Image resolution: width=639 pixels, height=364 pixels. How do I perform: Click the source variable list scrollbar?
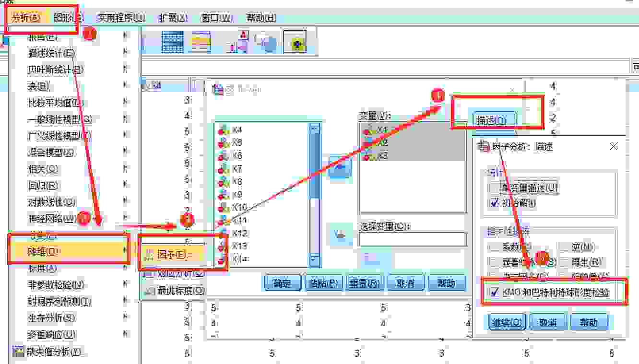pos(315,194)
